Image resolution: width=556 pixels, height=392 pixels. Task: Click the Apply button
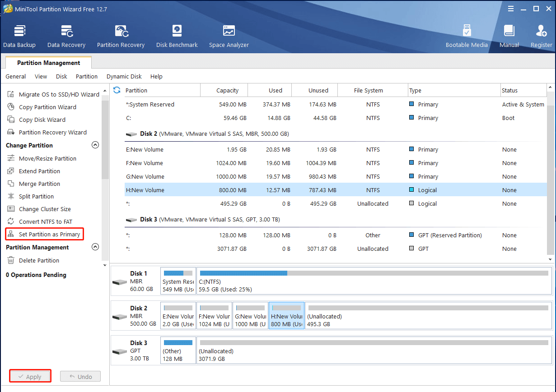click(30, 377)
